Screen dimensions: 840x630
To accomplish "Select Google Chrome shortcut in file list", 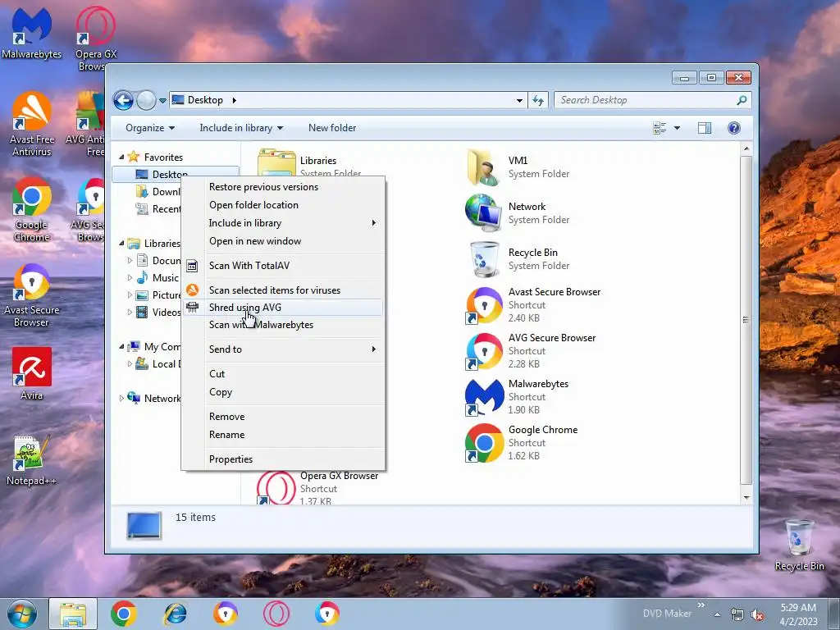I will coord(484,443).
